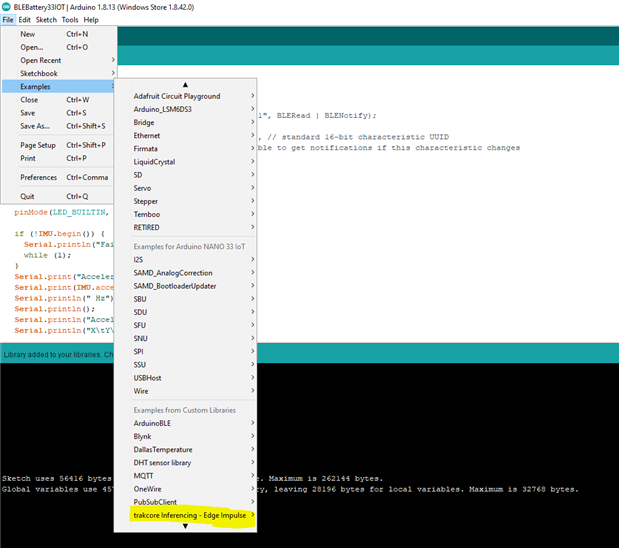Open the Tools menu
This screenshot has height=548, width=619.
[x=69, y=20]
